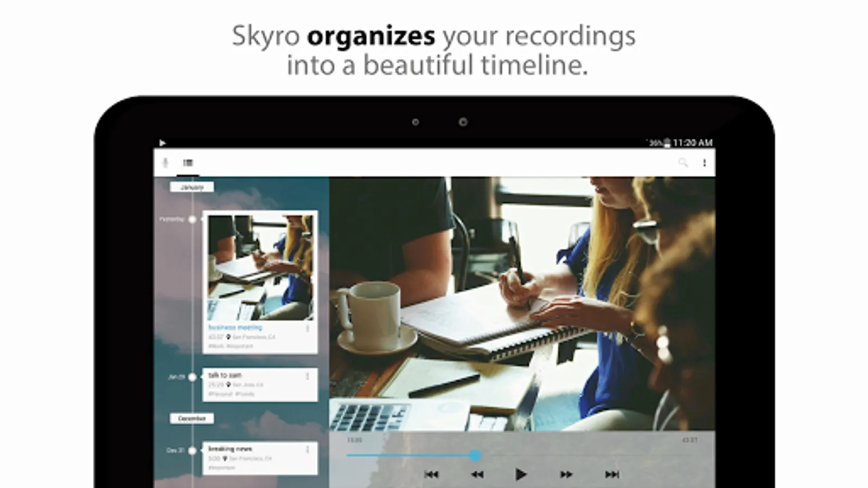Image resolution: width=868 pixels, height=488 pixels.
Task: Play the current recording
Action: coord(521,474)
